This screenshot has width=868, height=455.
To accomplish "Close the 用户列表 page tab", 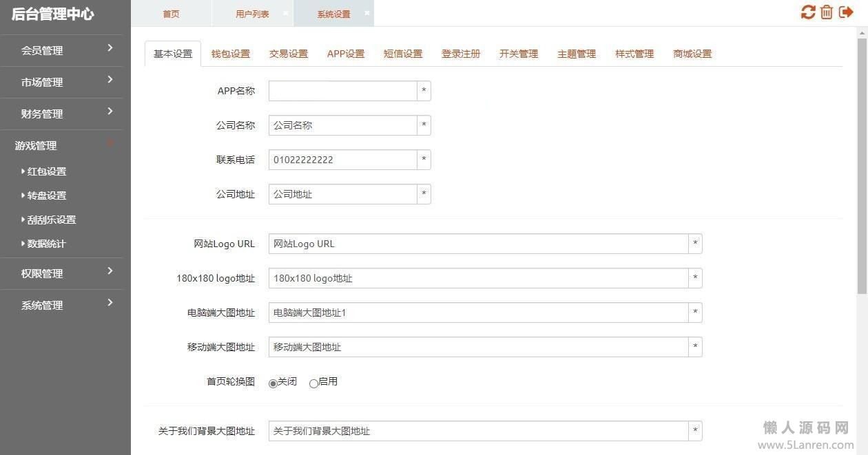I will click(x=287, y=13).
